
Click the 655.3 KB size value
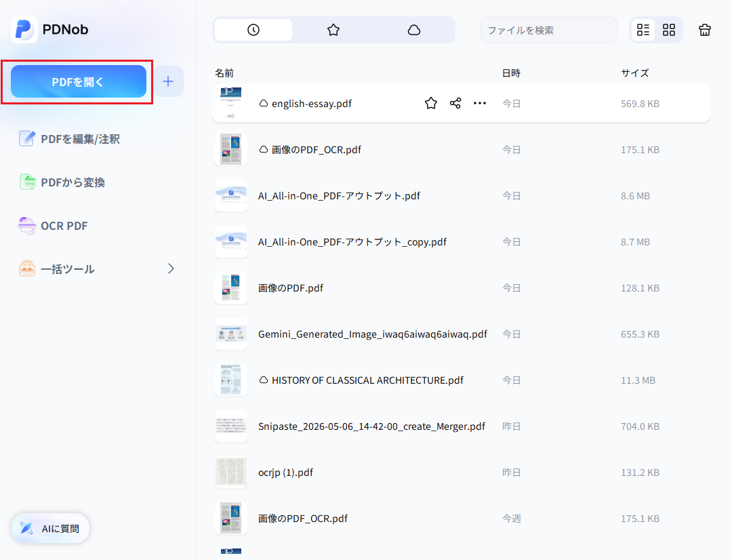tap(640, 334)
